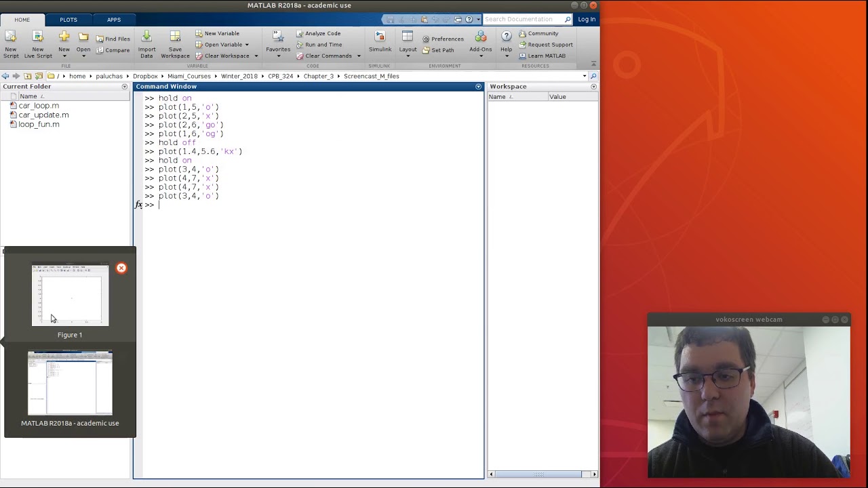Image resolution: width=868 pixels, height=488 pixels.
Task: Click the ribbon collapse arrow
Action: (x=593, y=64)
